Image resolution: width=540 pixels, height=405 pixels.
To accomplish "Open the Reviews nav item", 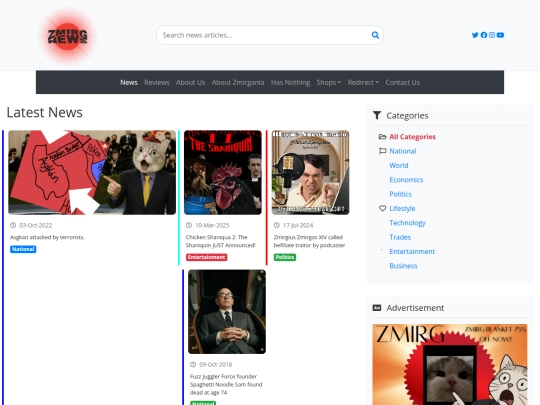I will pyautogui.click(x=157, y=82).
